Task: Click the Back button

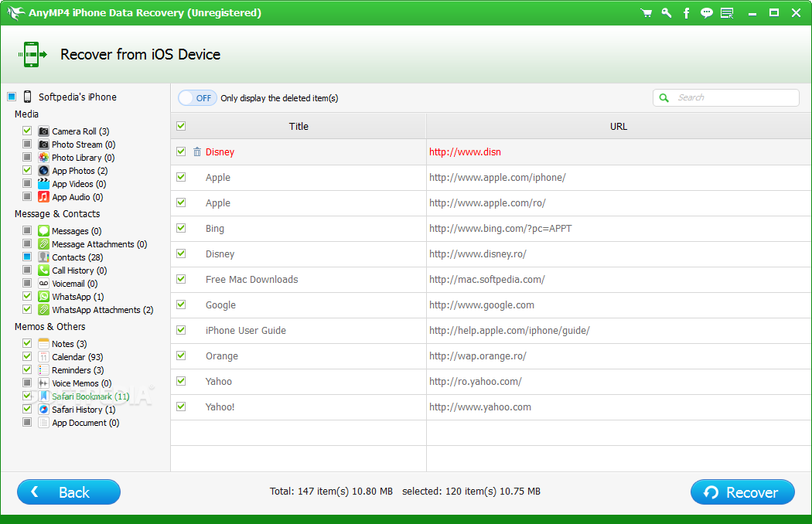Action: pos(69,492)
